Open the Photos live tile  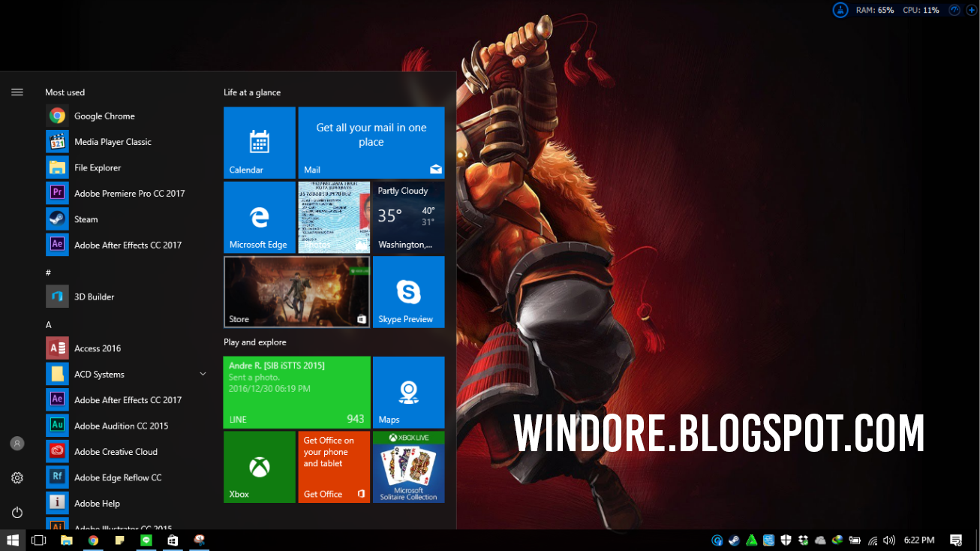tap(334, 217)
